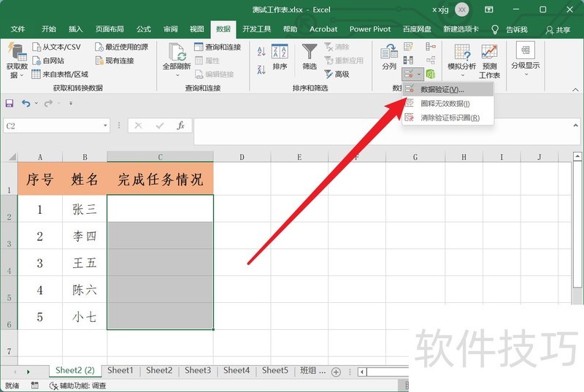The height and width of the screenshot is (392, 584).
Task: Choose From Table/Range (来自表格/区域)
Action: coord(60,74)
